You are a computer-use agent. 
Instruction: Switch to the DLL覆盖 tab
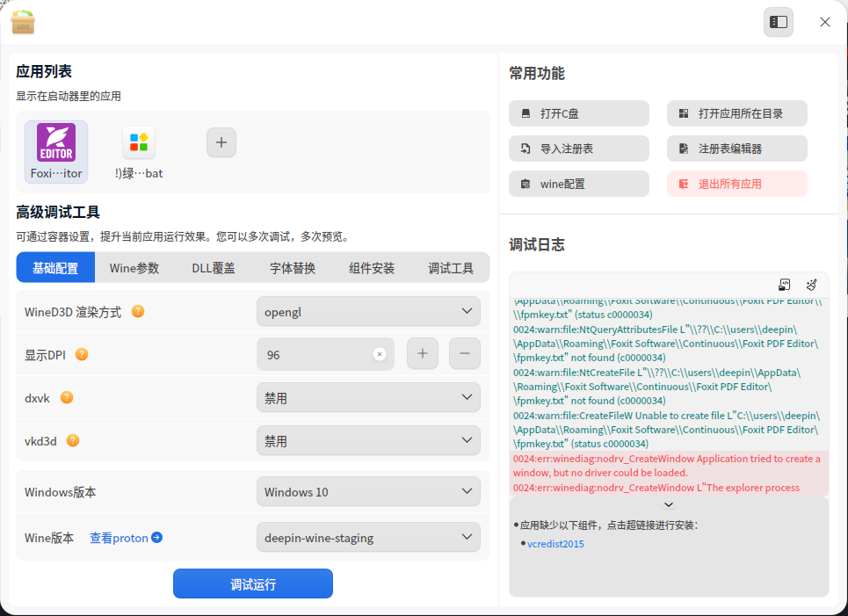pyautogui.click(x=214, y=267)
